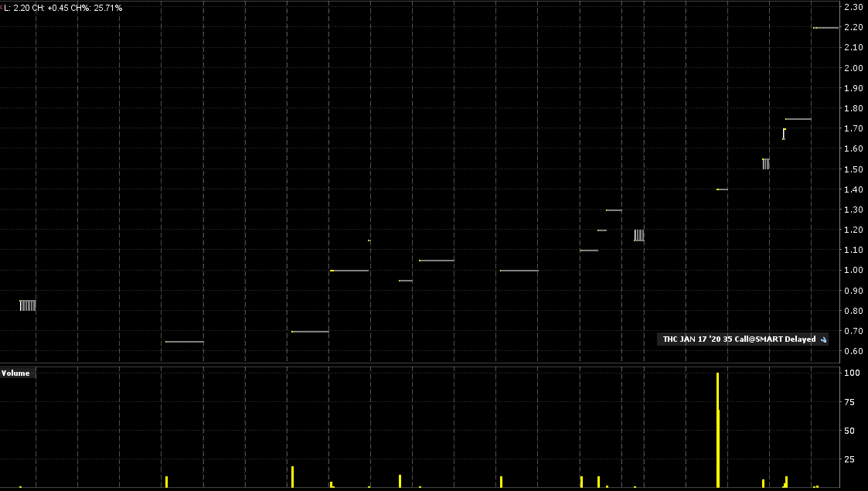Click the 2.00 price axis label

(853, 67)
